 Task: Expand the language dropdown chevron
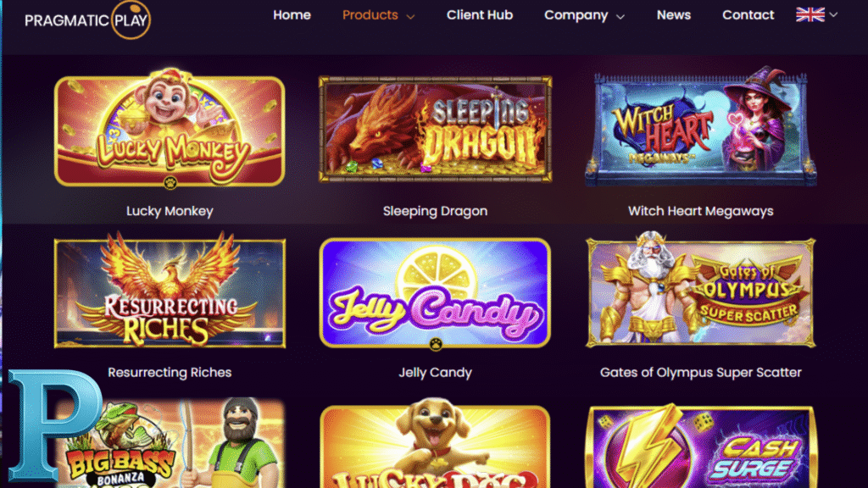833,15
